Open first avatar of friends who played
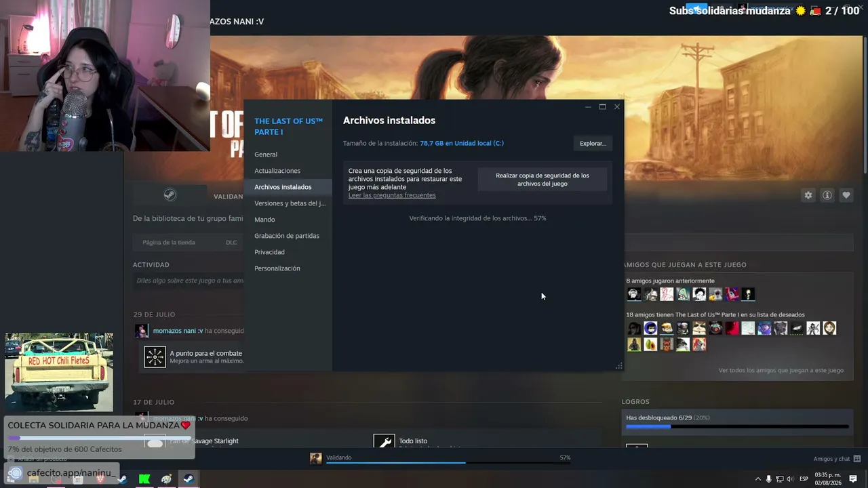The width and height of the screenshot is (868, 488). pyautogui.click(x=634, y=294)
